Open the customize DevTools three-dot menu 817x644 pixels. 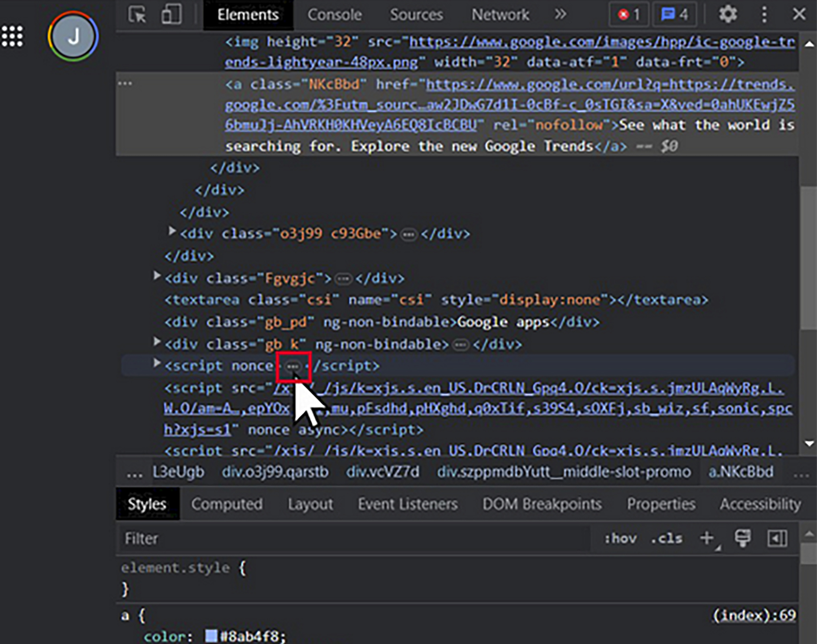tap(764, 15)
